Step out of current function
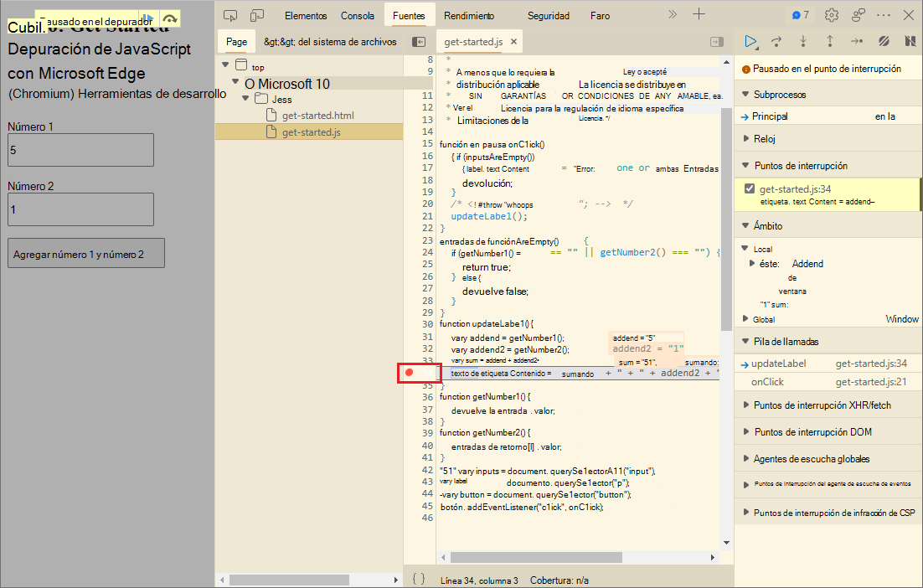The width and height of the screenshot is (923, 588). pos(829,41)
